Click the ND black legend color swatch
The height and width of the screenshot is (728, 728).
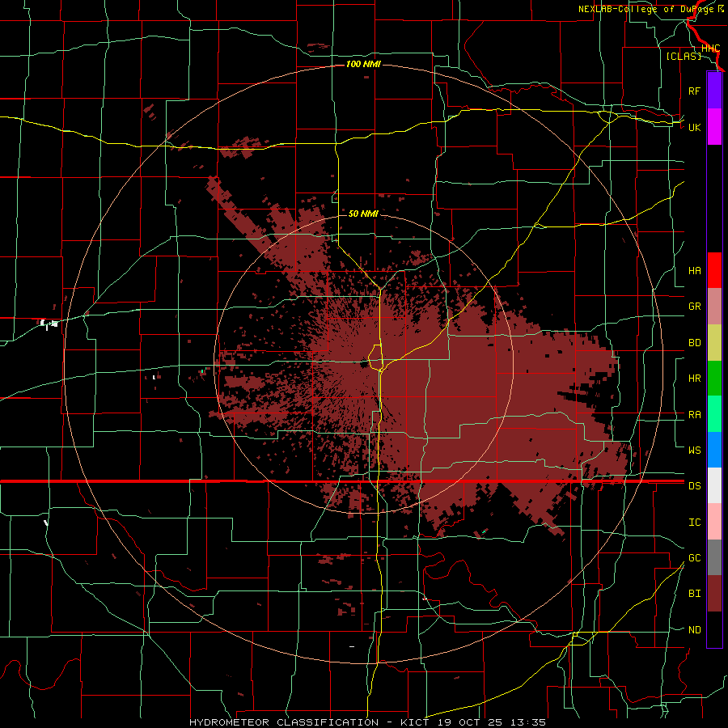click(x=714, y=629)
